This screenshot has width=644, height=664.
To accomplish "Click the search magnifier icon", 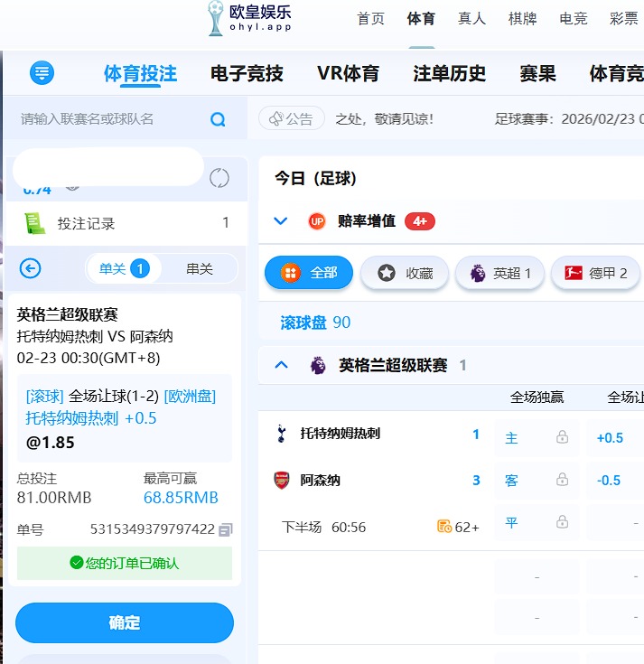I will (218, 119).
